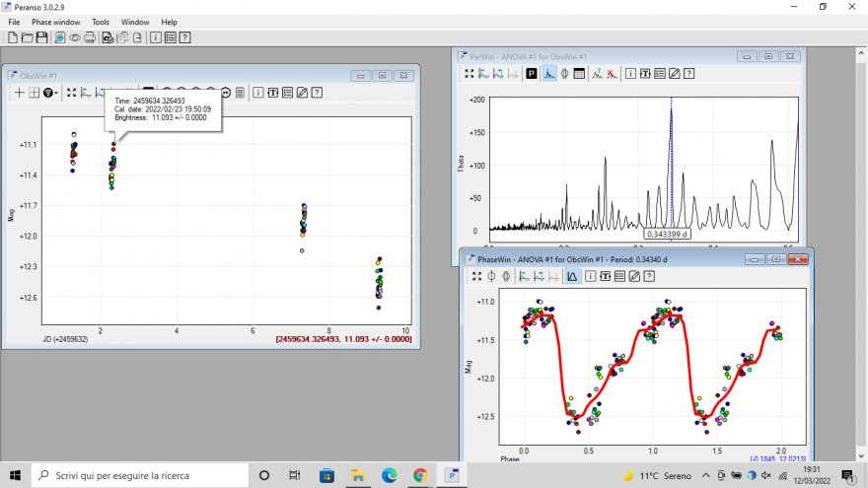Click the info icon in PhaseWin toolbar
Image resolution: width=868 pixels, height=488 pixels.
589,276
